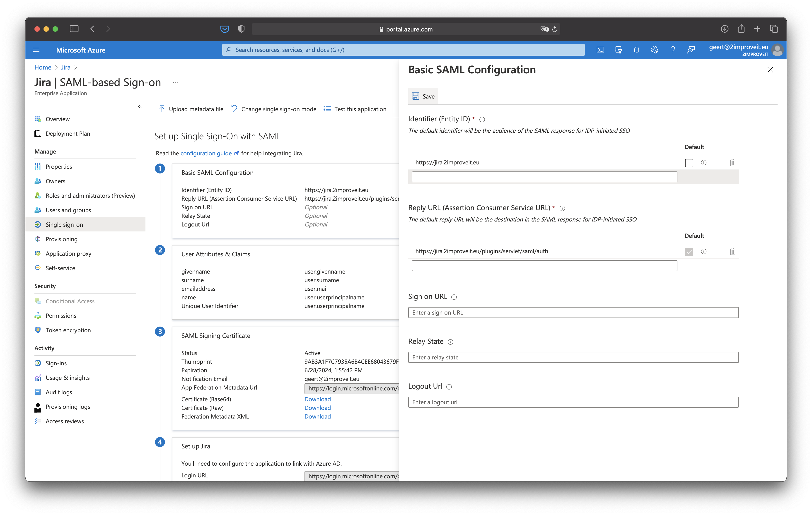Open portal settings gear

pyautogui.click(x=655, y=50)
